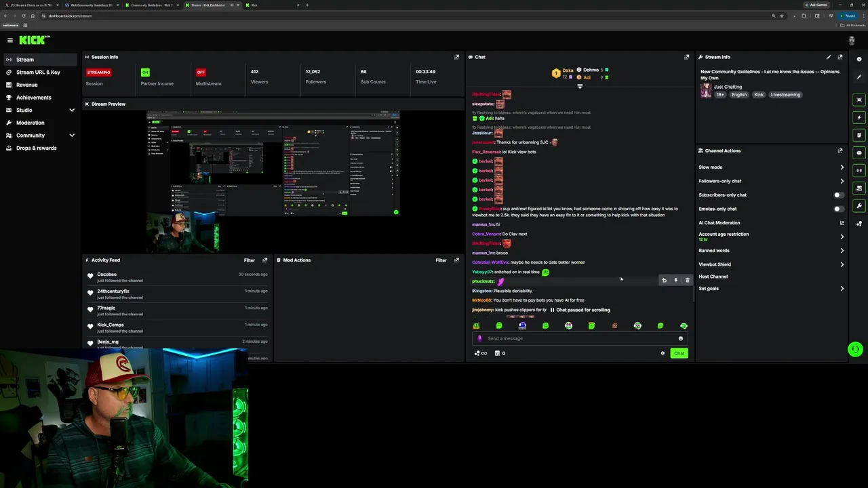Click the Chat send button
Image resolution: width=868 pixels, height=488 pixels.
click(x=679, y=353)
